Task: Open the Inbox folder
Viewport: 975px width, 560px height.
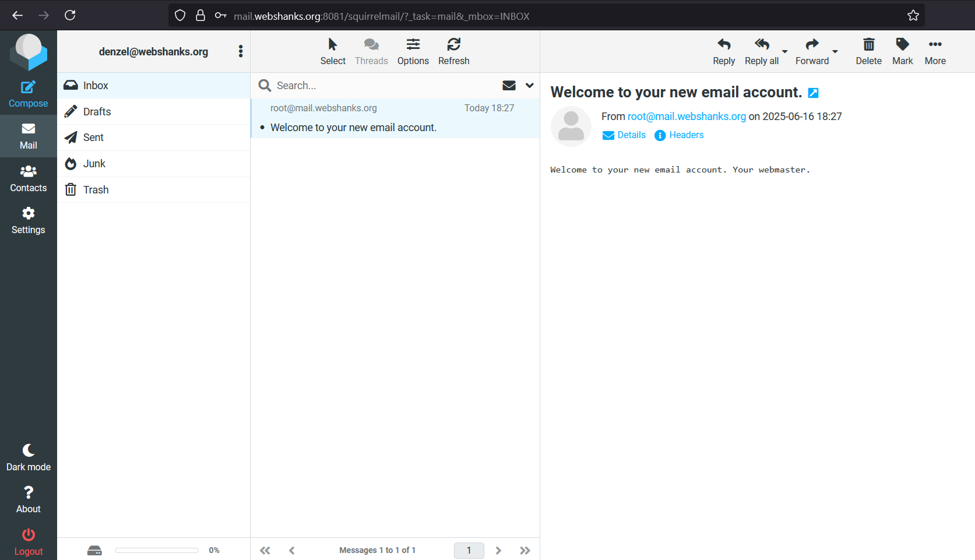Action: (x=154, y=86)
